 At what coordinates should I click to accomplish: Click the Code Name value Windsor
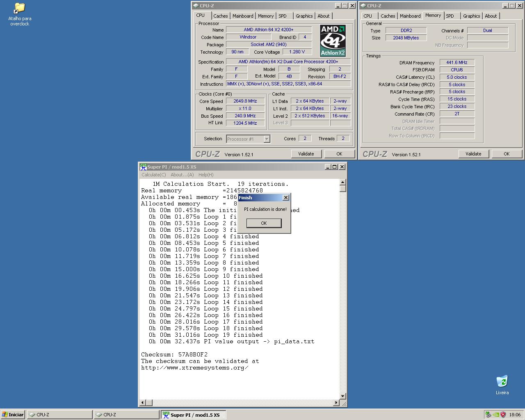[248, 37]
